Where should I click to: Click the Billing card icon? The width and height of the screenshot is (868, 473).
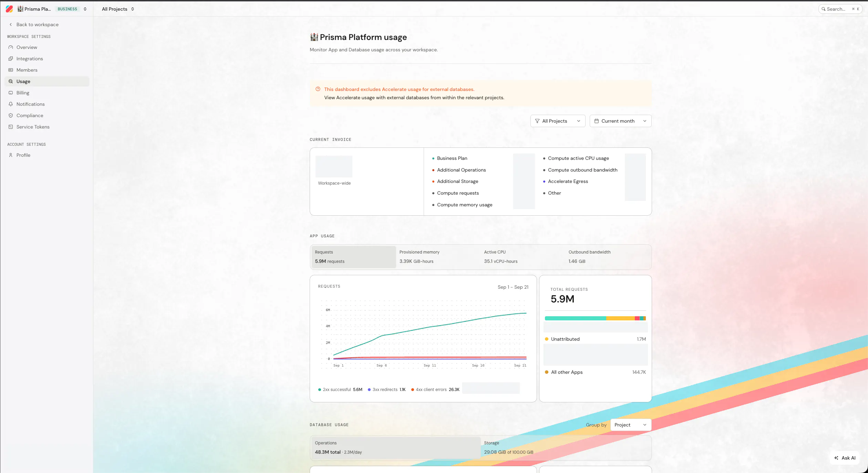[11, 93]
